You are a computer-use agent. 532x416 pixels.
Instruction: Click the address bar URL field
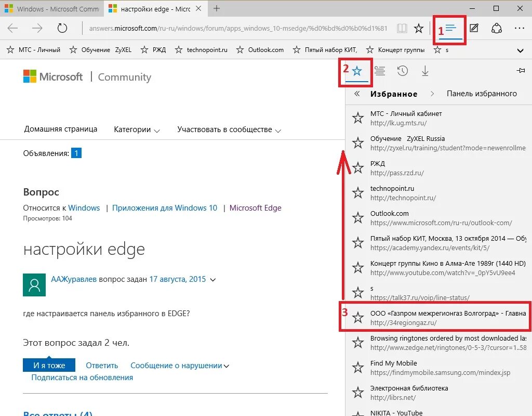pos(237,28)
